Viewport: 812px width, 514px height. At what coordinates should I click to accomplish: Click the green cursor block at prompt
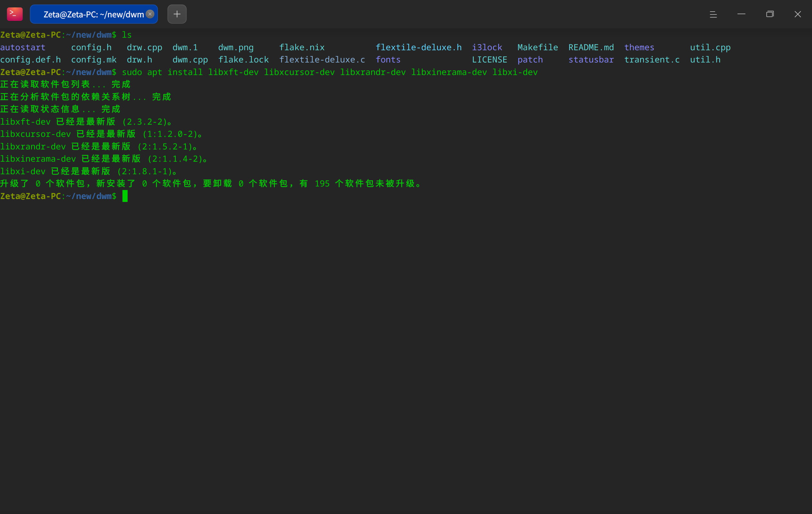[x=125, y=196]
